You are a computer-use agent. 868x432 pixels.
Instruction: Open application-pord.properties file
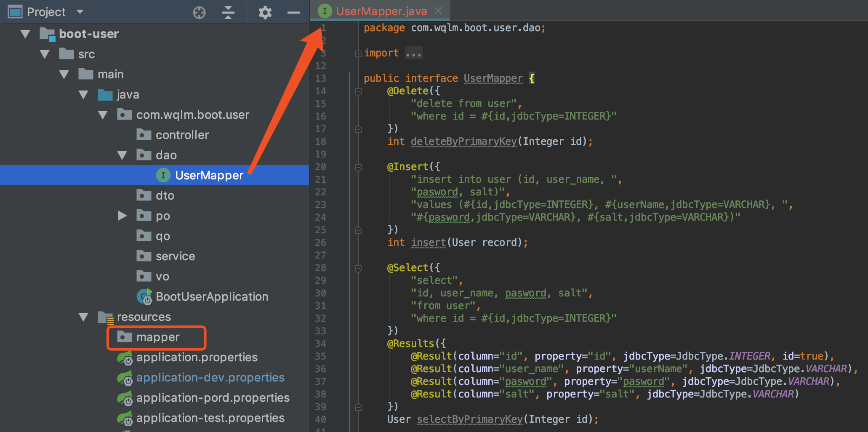coord(213,398)
